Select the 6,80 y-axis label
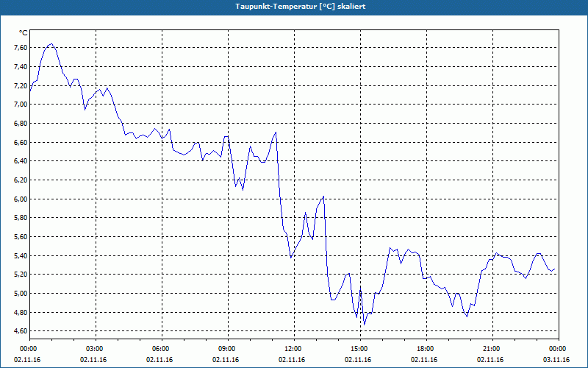 pos(21,123)
